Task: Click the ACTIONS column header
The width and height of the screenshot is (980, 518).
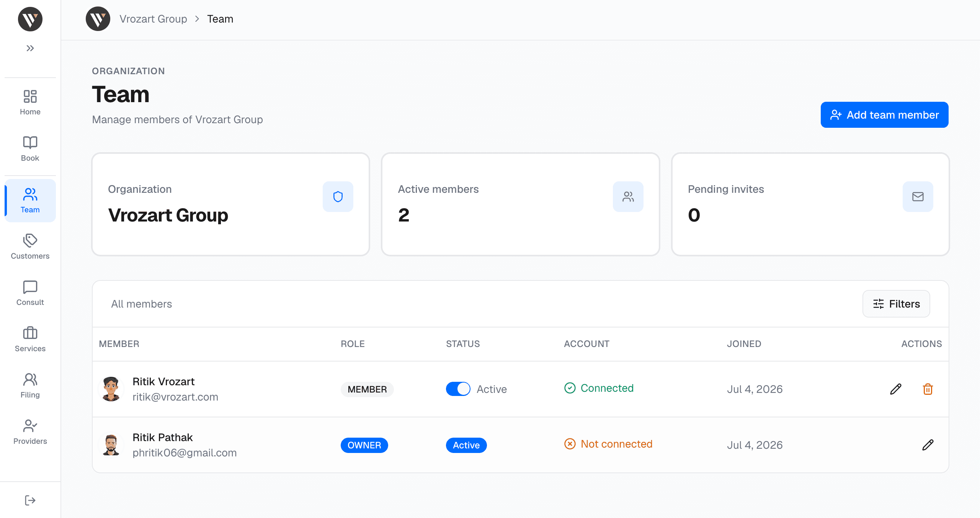Action: 922,344
